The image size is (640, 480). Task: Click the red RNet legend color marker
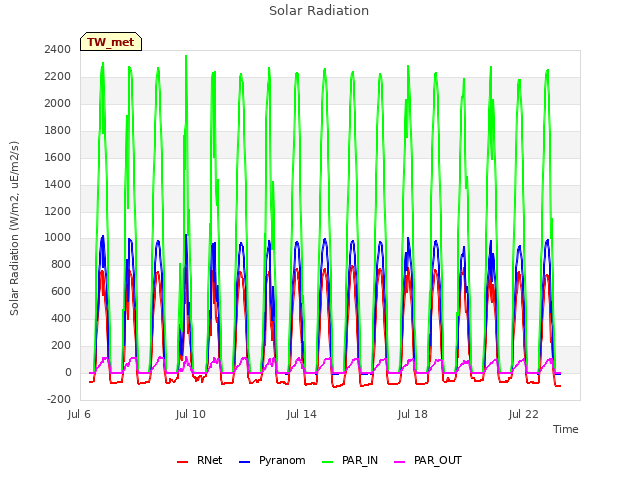click(182, 462)
